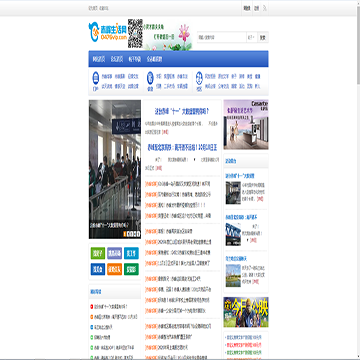
Task: Click the feed icon at top bar's far right
Action: click(x=265, y=8)
